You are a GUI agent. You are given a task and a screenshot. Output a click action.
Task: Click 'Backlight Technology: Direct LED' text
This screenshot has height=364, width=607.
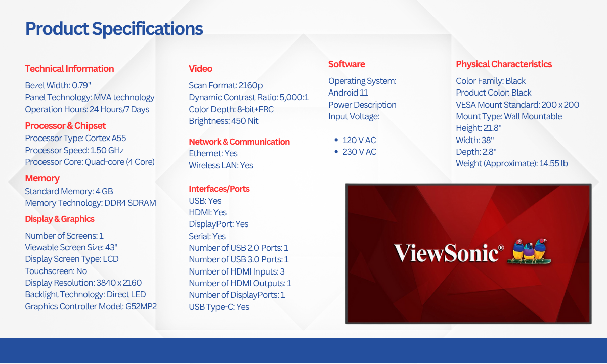pos(85,294)
